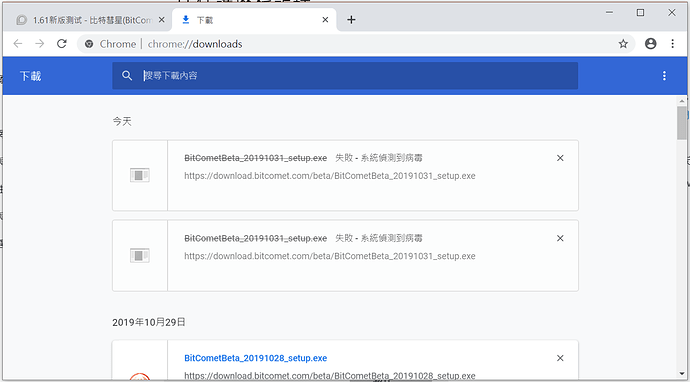Click the second BitCometBeta_20191031 download URL
690x382 pixels.
(330, 256)
